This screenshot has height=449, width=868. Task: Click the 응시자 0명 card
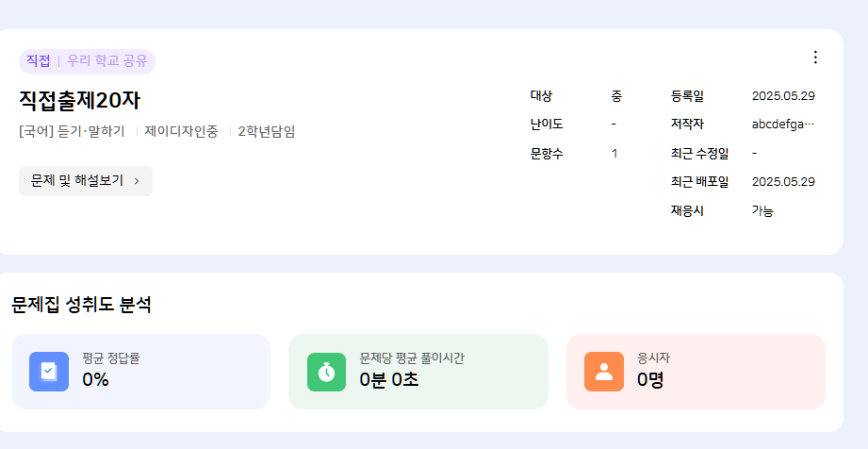(x=696, y=372)
